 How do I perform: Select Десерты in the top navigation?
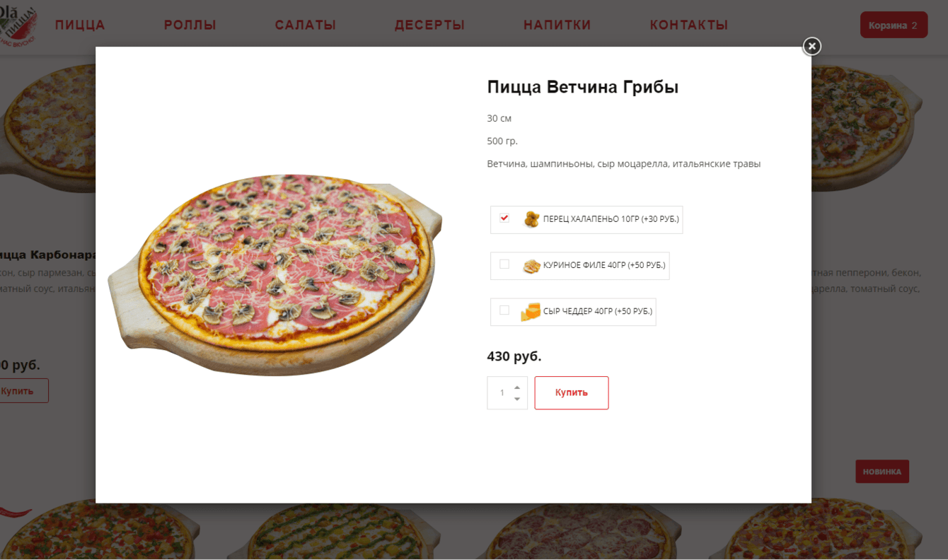point(429,25)
